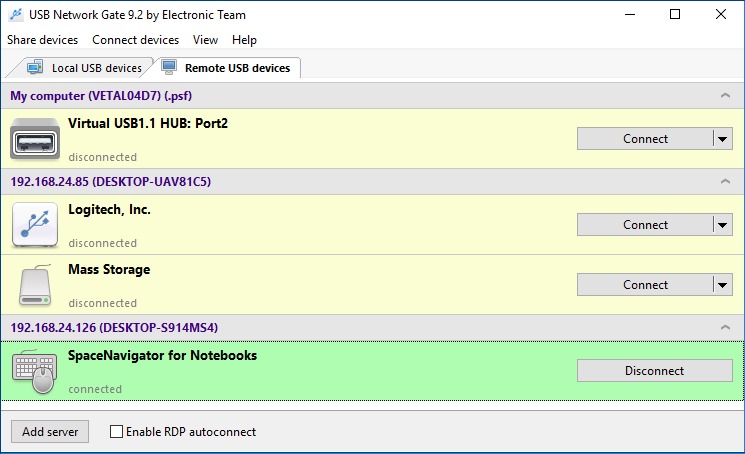The width and height of the screenshot is (745, 454).
Task: Open the View menu
Action: (205, 40)
